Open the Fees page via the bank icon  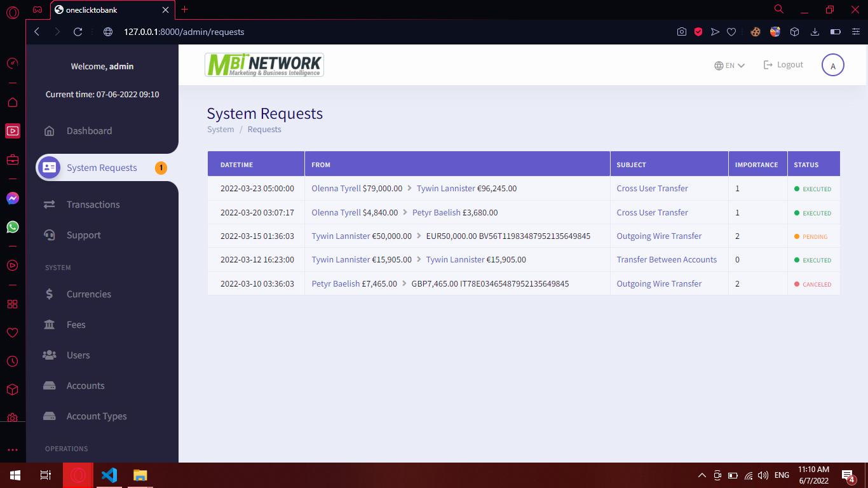(x=50, y=324)
